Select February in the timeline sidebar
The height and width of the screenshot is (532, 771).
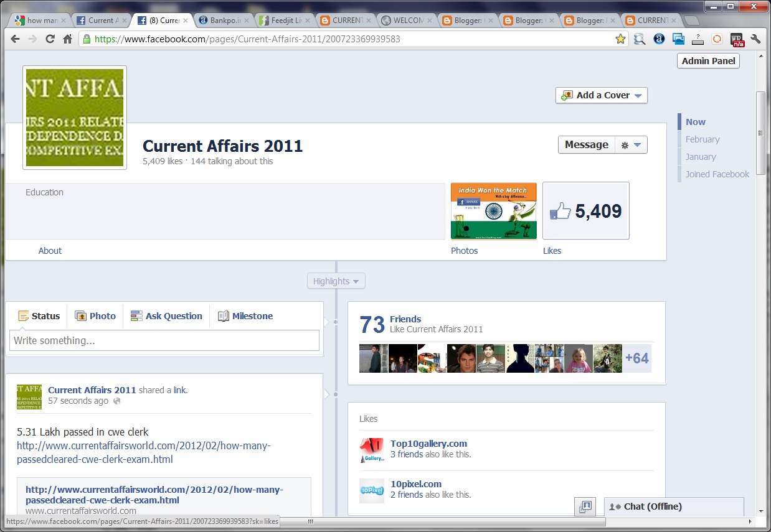(x=702, y=139)
